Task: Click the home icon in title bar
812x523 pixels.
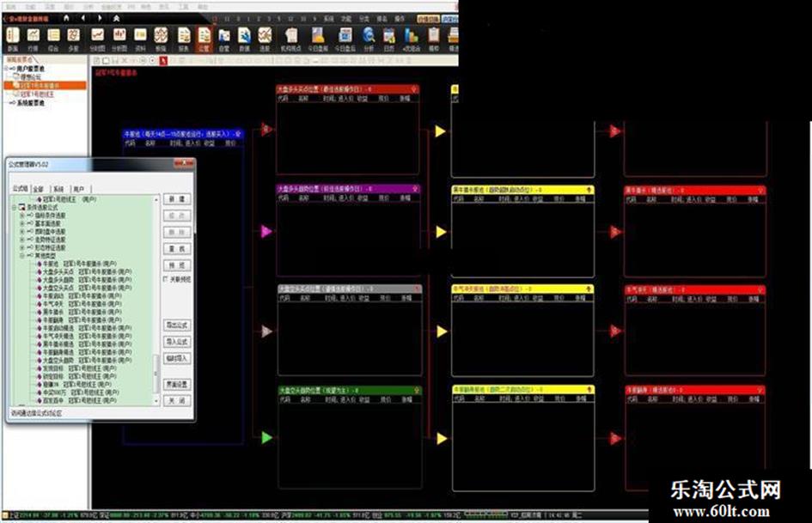Action: pyautogui.click(x=64, y=17)
